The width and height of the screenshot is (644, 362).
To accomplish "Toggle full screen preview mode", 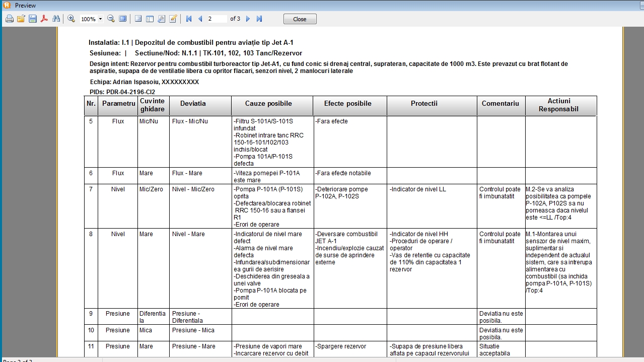I will pyautogui.click(x=122, y=19).
